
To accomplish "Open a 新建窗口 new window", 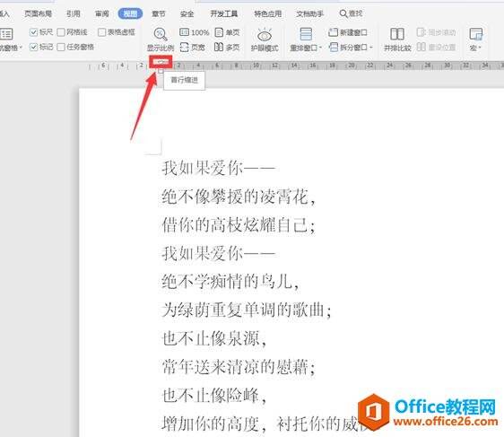I will [x=348, y=32].
